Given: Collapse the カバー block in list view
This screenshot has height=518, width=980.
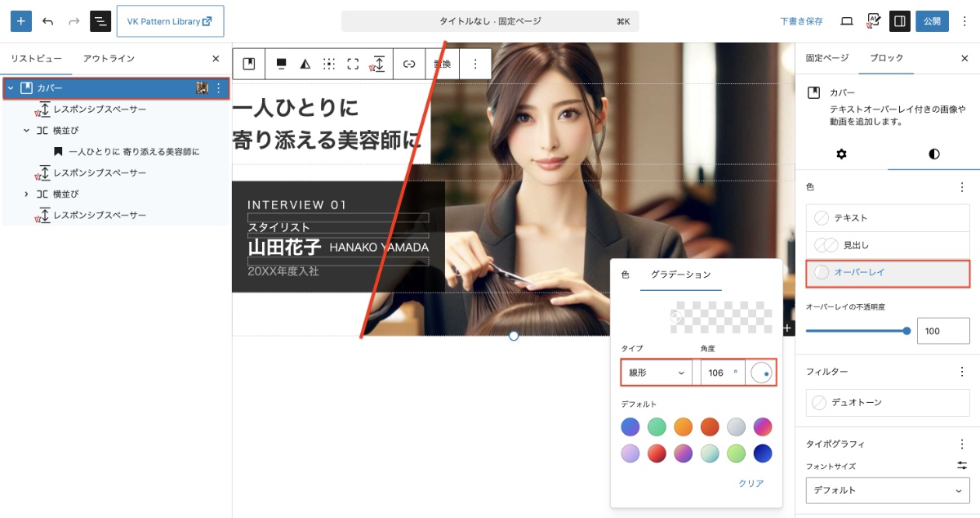Looking at the screenshot, I should (x=11, y=88).
